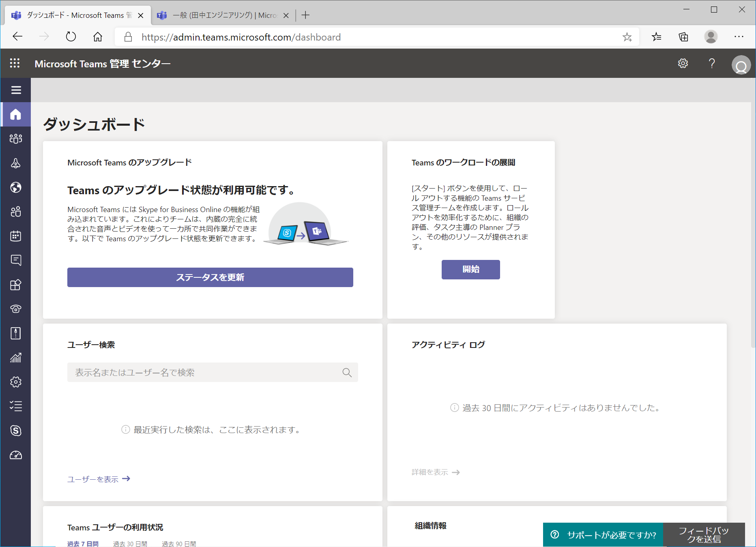
Task: Open the browser settings and more menu
Action: click(739, 37)
